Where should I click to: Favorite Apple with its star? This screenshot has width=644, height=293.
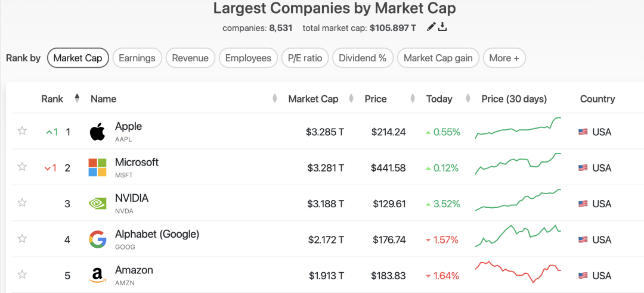click(22, 131)
